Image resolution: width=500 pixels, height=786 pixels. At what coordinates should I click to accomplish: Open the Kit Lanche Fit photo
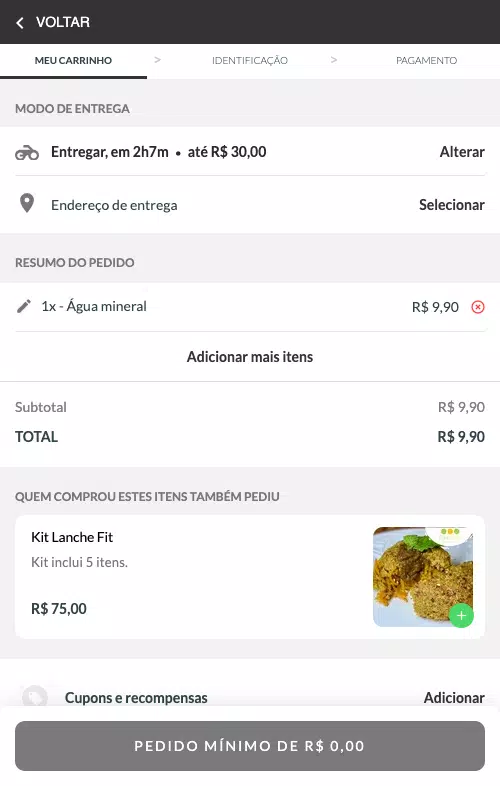[x=423, y=577]
